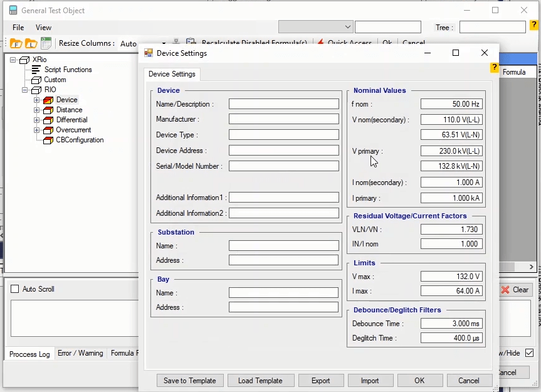541x392 pixels.
Task: Enable the Auto Scroll checkbox
Action: tap(15, 289)
